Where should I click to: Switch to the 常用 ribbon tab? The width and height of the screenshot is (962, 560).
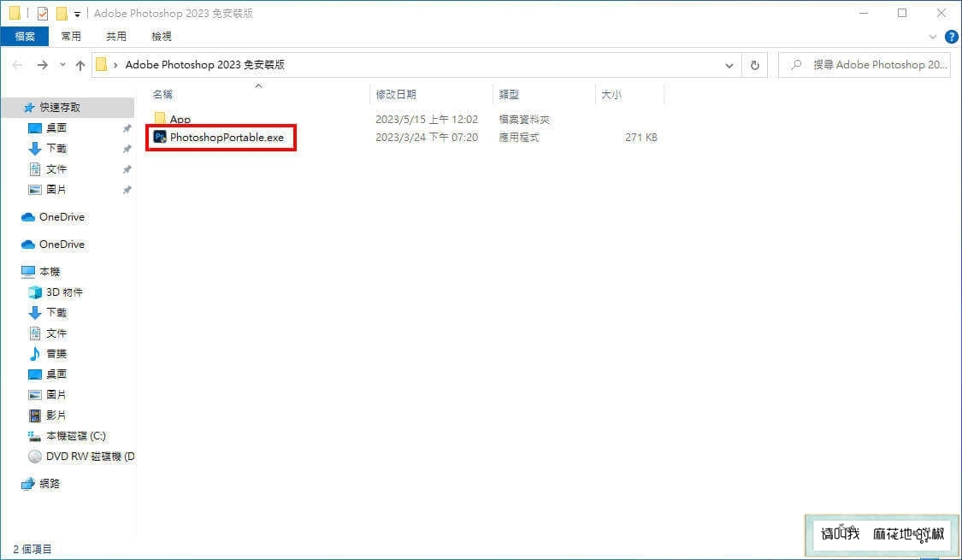(71, 36)
